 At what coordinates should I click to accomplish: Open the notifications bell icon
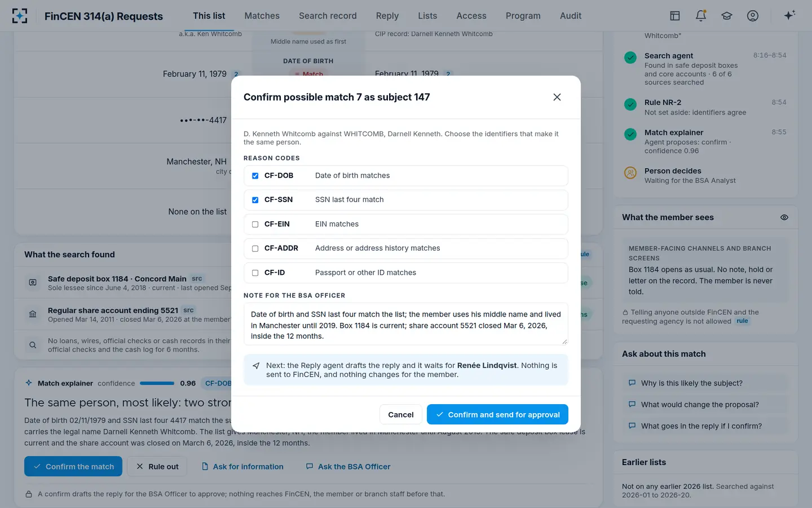(701, 16)
